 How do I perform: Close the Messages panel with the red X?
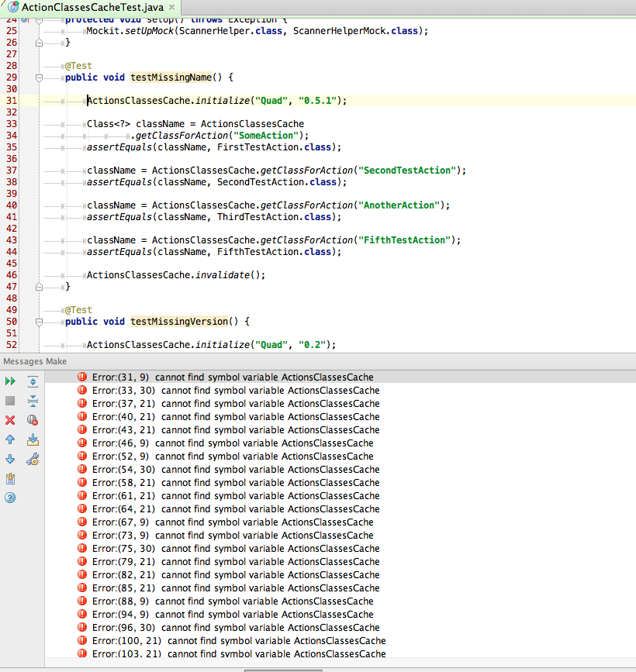10,420
